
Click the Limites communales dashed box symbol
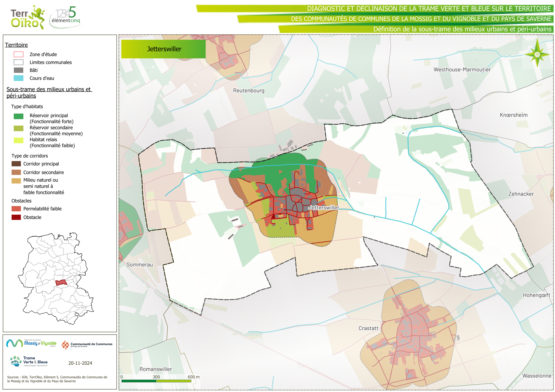[19, 62]
